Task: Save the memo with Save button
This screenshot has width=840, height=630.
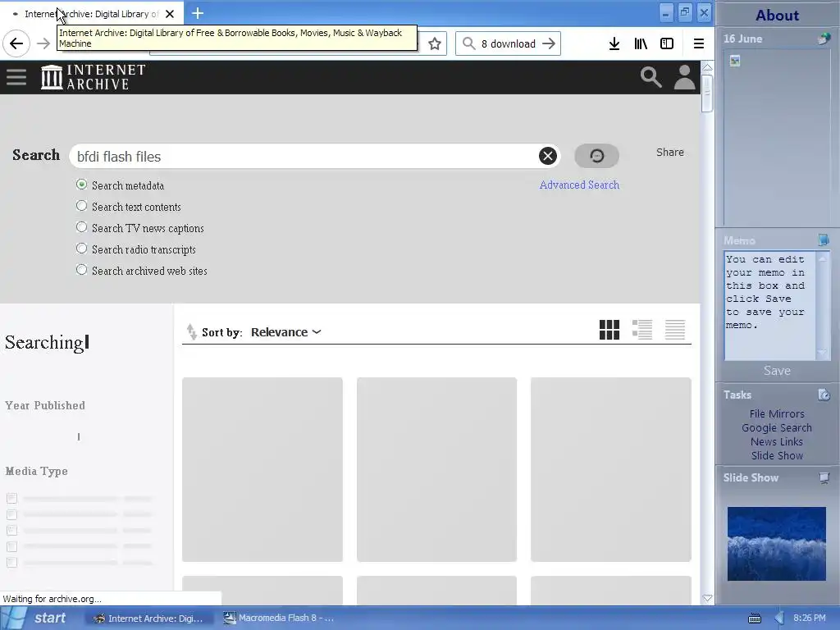Action: coord(777,371)
